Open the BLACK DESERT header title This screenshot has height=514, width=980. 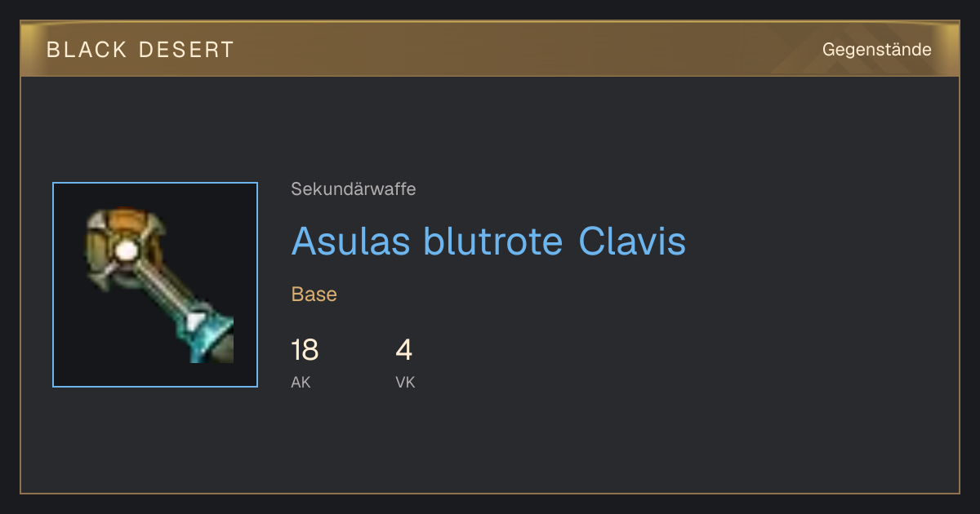(140, 50)
